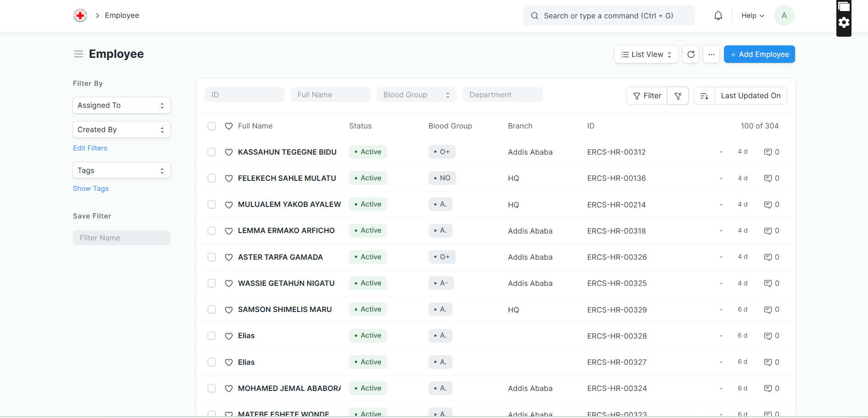Open the List View switcher
The image size is (868, 418).
pyautogui.click(x=646, y=55)
